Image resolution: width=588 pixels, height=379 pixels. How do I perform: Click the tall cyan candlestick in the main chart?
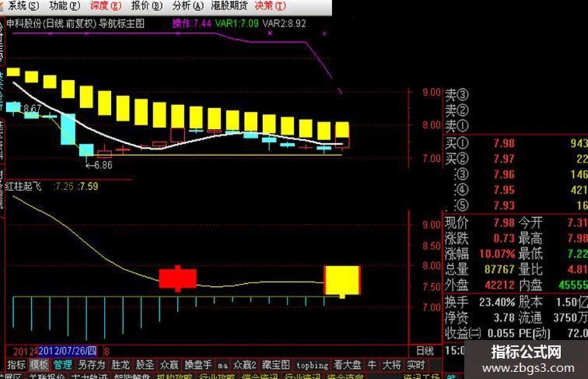pos(68,129)
